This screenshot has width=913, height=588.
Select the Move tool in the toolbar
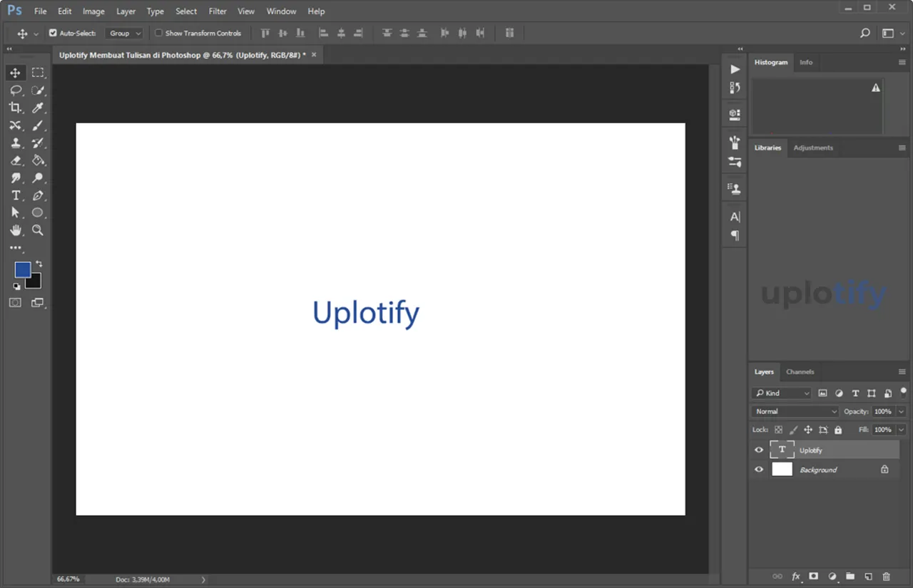pos(15,73)
